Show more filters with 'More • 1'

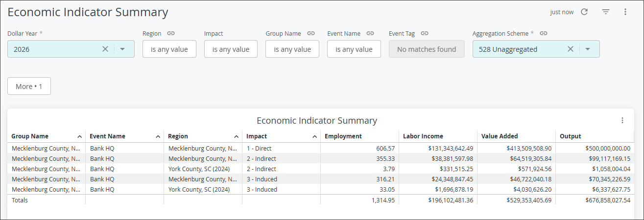pos(29,86)
